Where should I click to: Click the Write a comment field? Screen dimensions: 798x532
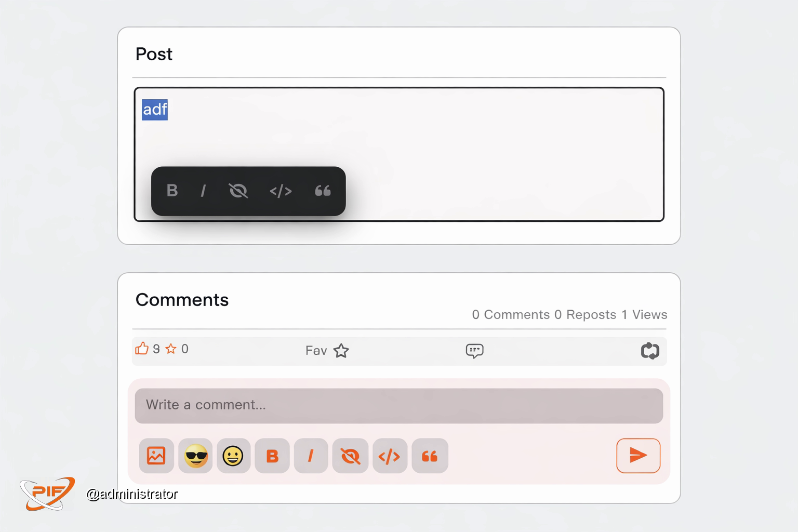398,405
